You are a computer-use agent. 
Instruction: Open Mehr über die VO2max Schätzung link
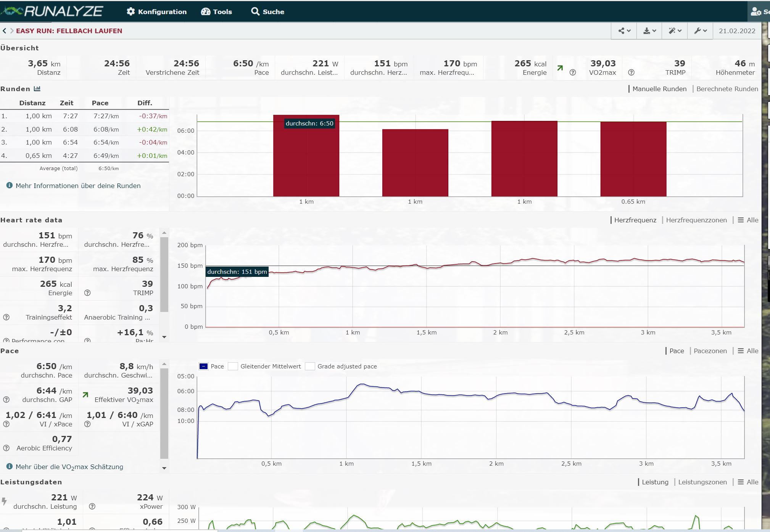(x=69, y=467)
